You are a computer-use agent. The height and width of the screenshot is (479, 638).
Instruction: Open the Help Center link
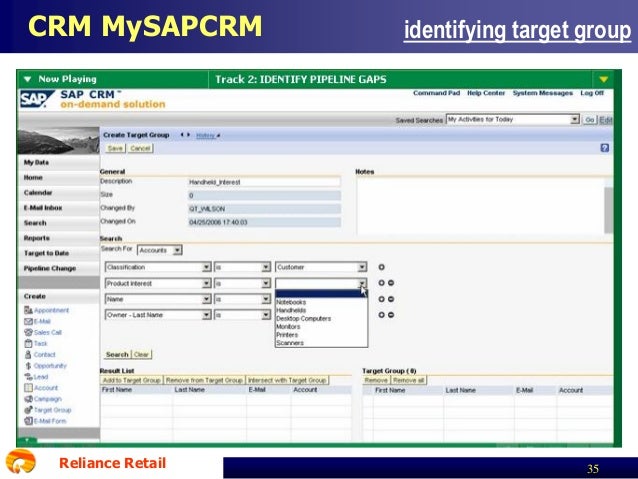pyautogui.click(x=486, y=93)
